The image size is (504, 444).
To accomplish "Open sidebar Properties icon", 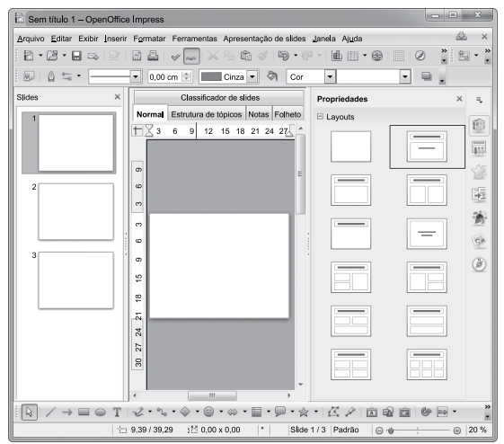I will coord(479,126).
